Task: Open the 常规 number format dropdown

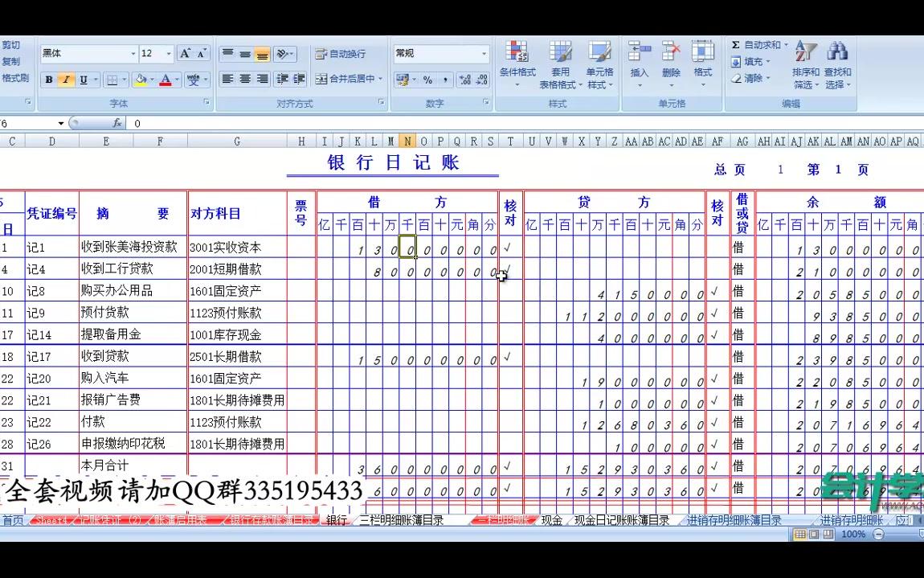Action: 485,53
